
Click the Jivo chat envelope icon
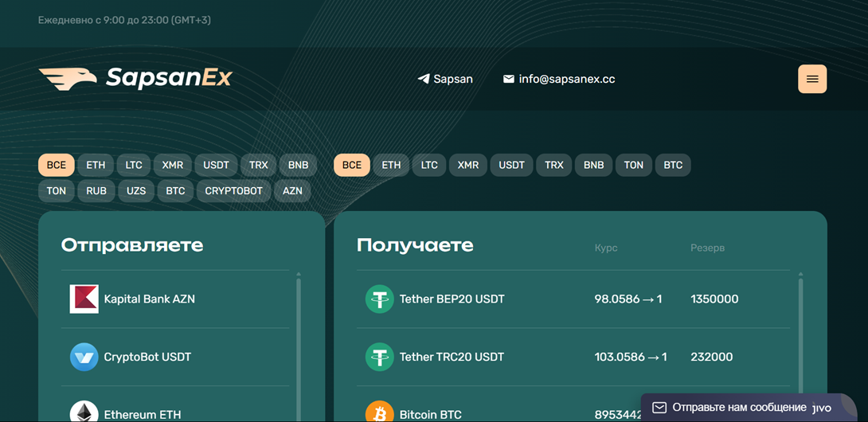click(659, 408)
